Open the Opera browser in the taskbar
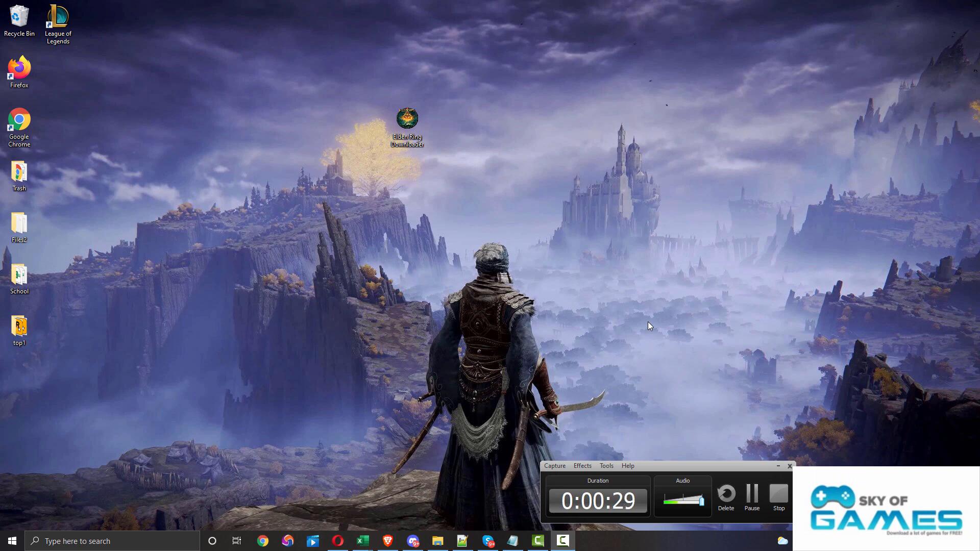This screenshot has height=551, width=980. pos(337,541)
